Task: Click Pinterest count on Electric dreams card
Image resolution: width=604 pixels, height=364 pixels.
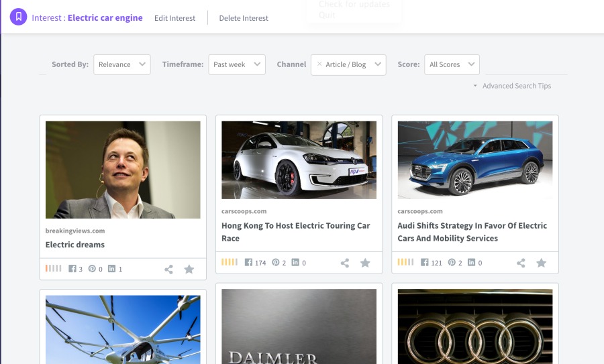Action: click(x=95, y=269)
